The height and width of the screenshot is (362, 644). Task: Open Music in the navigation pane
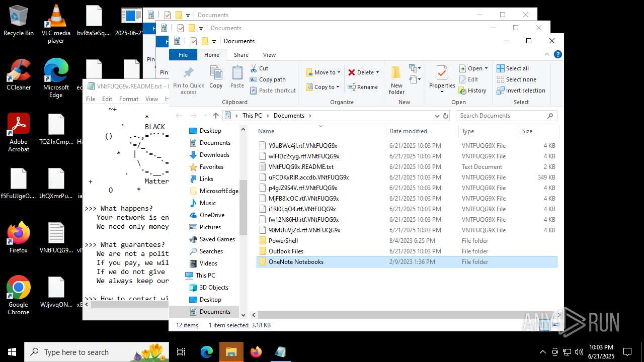(208, 203)
